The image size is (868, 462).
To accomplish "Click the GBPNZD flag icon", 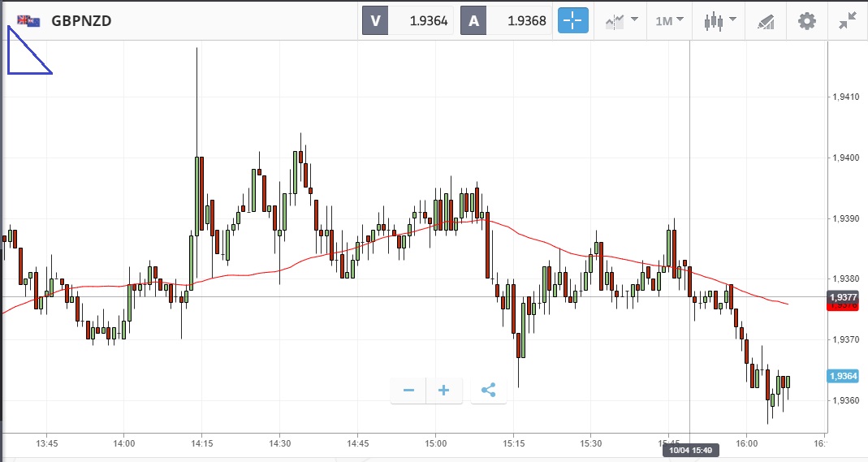I will [28, 21].
